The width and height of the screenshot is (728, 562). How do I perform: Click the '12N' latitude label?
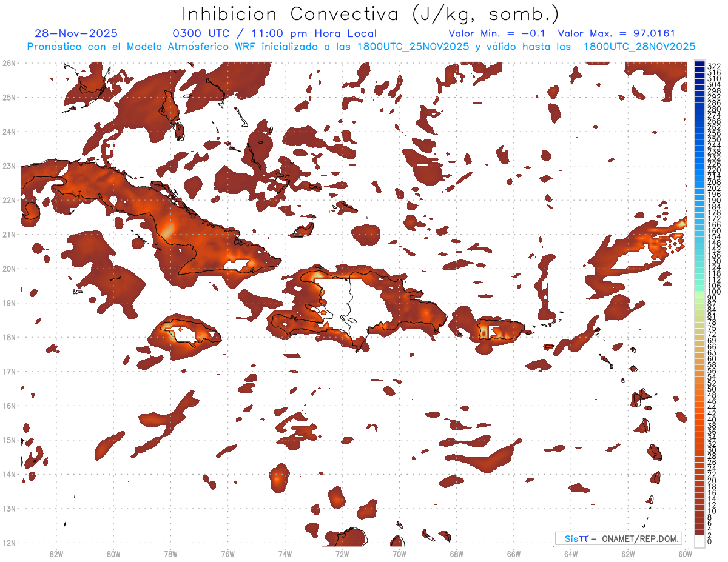point(9,543)
